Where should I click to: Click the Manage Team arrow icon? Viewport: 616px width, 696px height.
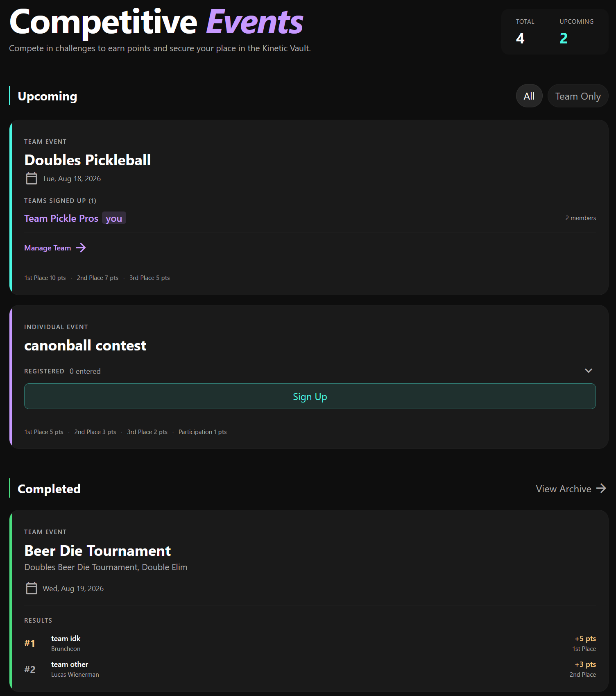click(x=82, y=248)
